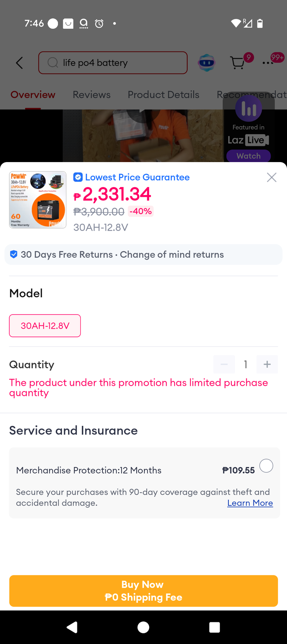
Task: Increase quantity with plus button
Action: pos(267,364)
